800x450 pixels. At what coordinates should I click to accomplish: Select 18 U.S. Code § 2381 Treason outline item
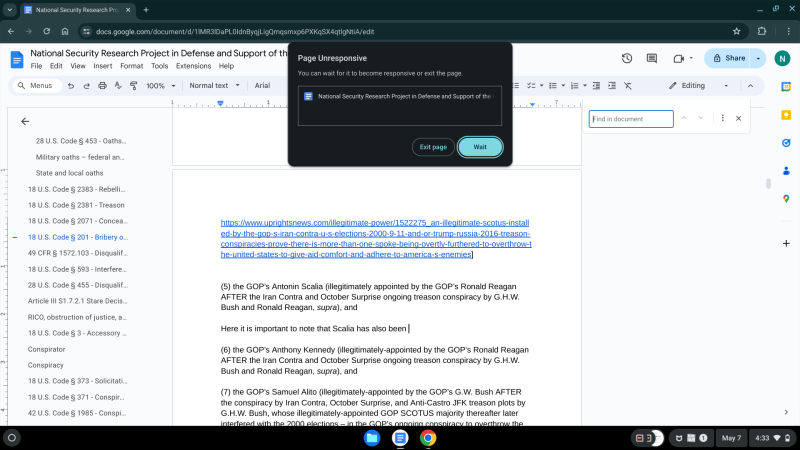coord(77,204)
